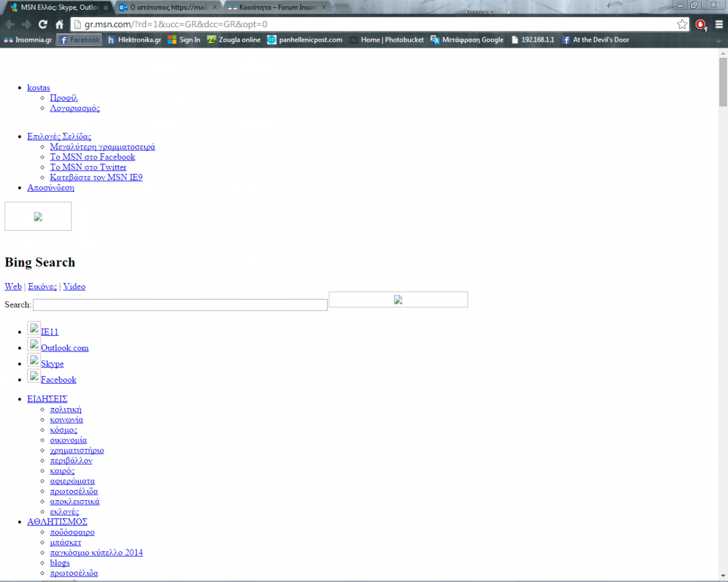Open the αφιερώματα link

pos(72,481)
